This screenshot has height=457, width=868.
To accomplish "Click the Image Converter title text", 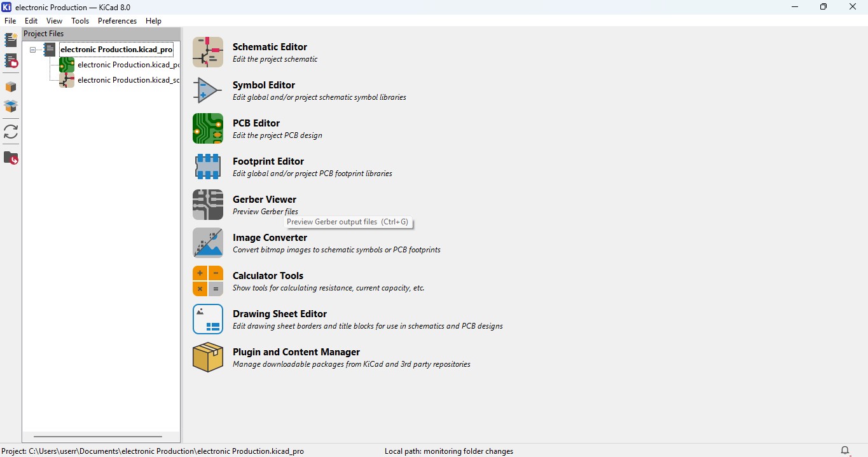I will pyautogui.click(x=270, y=238).
